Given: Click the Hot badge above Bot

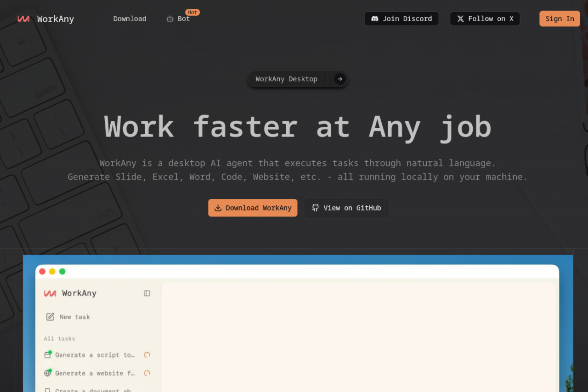Looking at the screenshot, I should click(192, 12).
